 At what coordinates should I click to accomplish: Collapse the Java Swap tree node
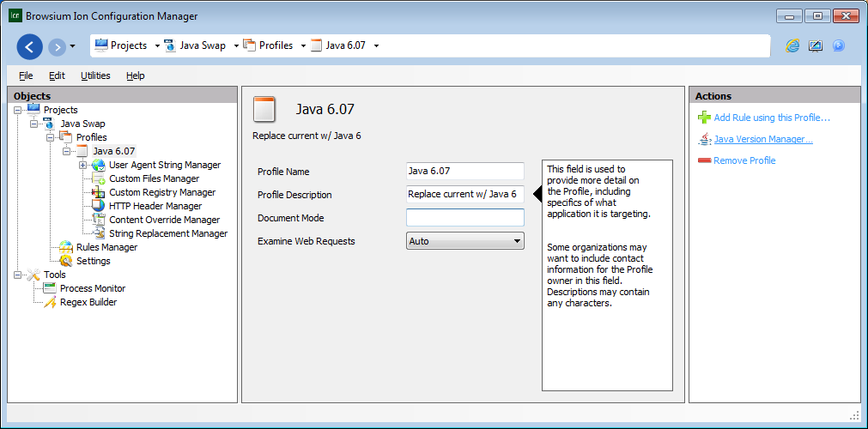coord(33,124)
